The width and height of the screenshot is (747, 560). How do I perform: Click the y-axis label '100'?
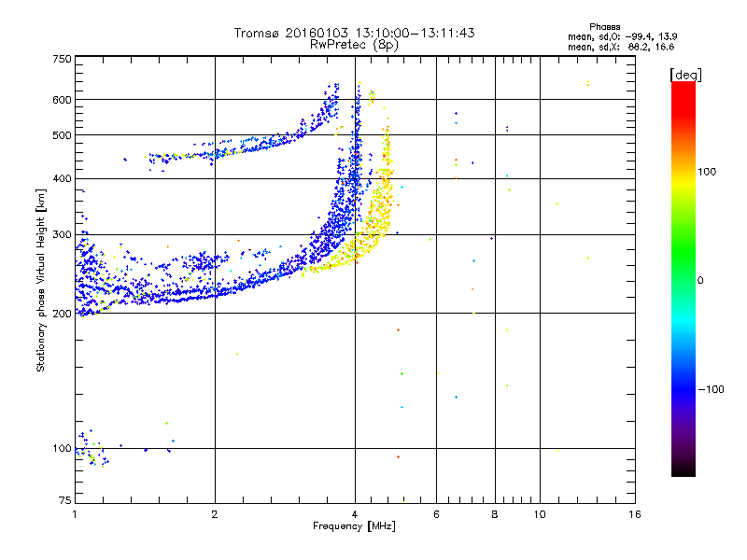point(62,448)
